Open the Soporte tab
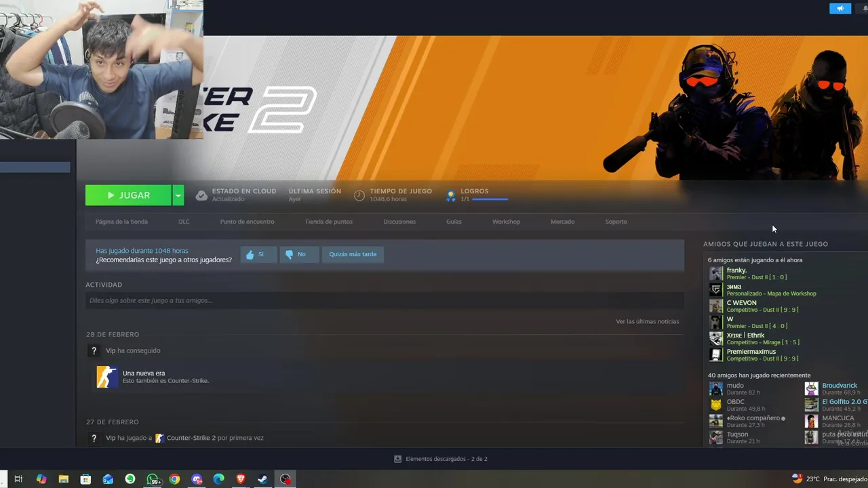The height and width of the screenshot is (488, 868). (x=616, y=222)
